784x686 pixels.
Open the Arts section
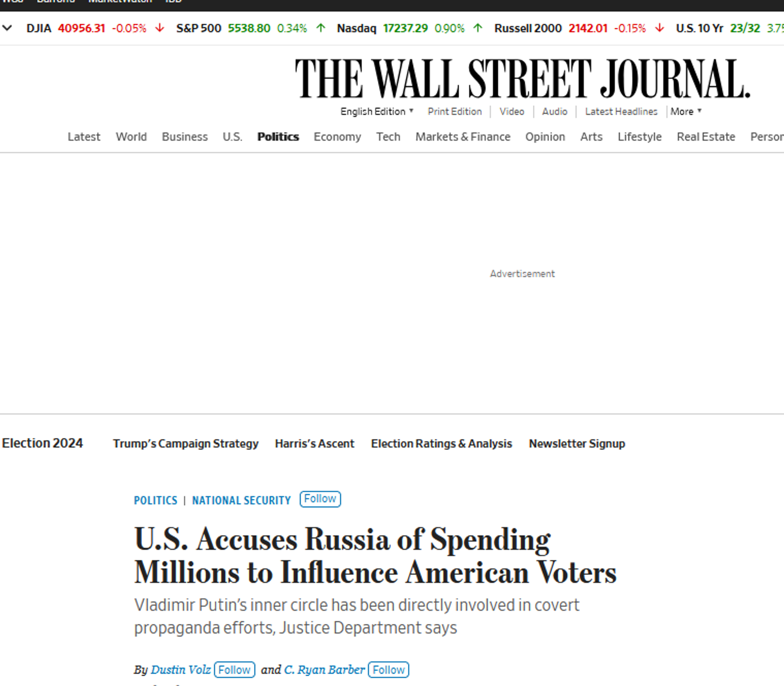point(591,136)
